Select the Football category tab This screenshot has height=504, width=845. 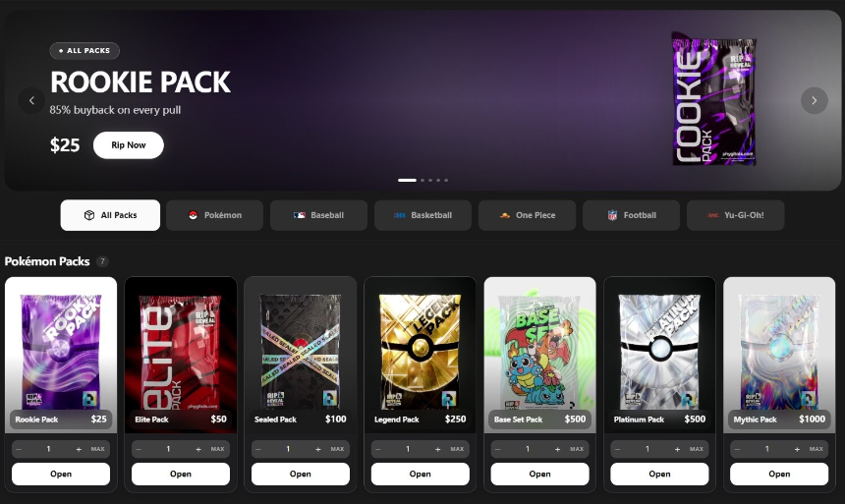[631, 215]
